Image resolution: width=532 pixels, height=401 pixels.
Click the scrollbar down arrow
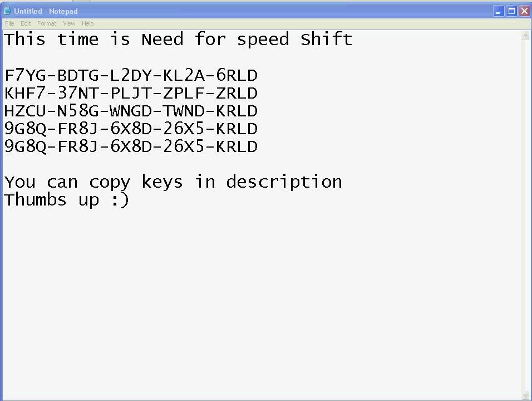pos(526,395)
